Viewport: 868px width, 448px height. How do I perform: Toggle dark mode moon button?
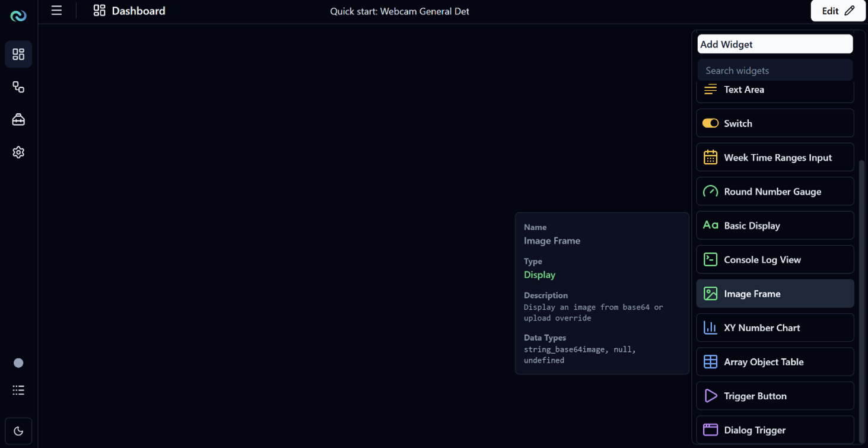click(18, 431)
